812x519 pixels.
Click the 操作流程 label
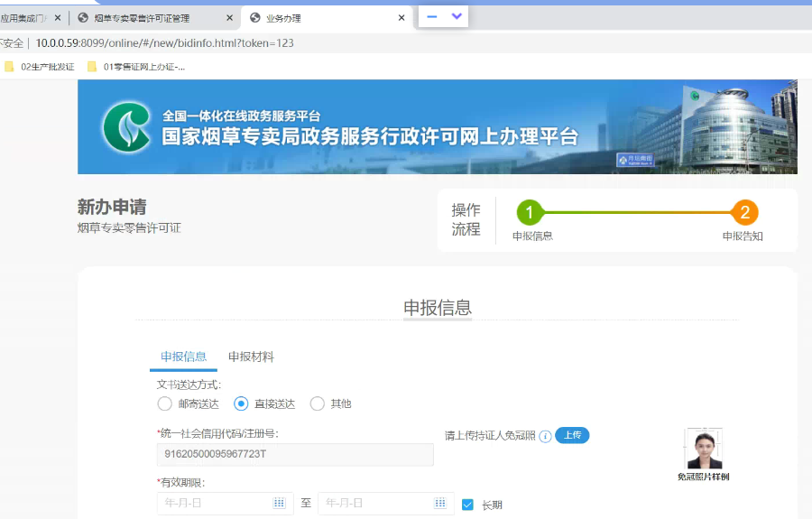[466, 219]
